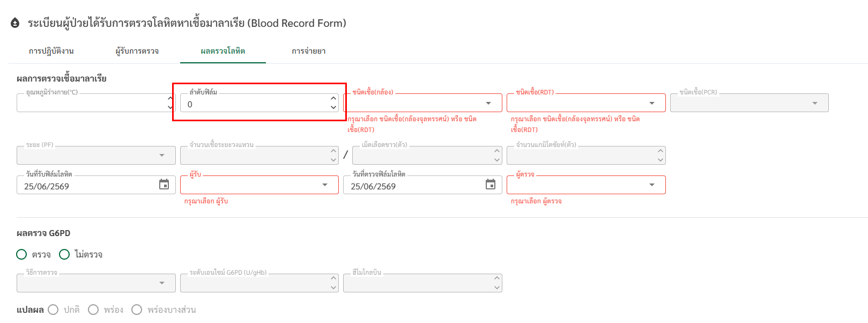
Task: Switch to the ผู้รับการตรวจ tab
Action: (137, 51)
